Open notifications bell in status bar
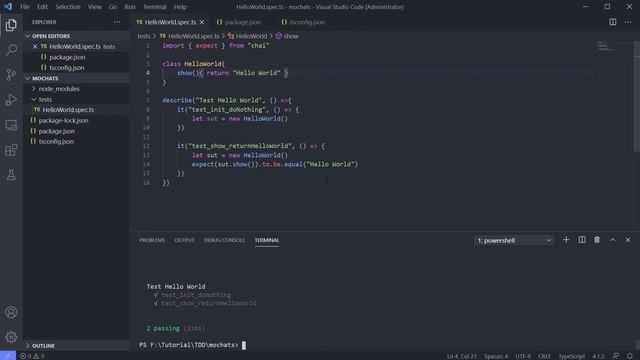Screen dimensions: 640x360 tap(629, 356)
